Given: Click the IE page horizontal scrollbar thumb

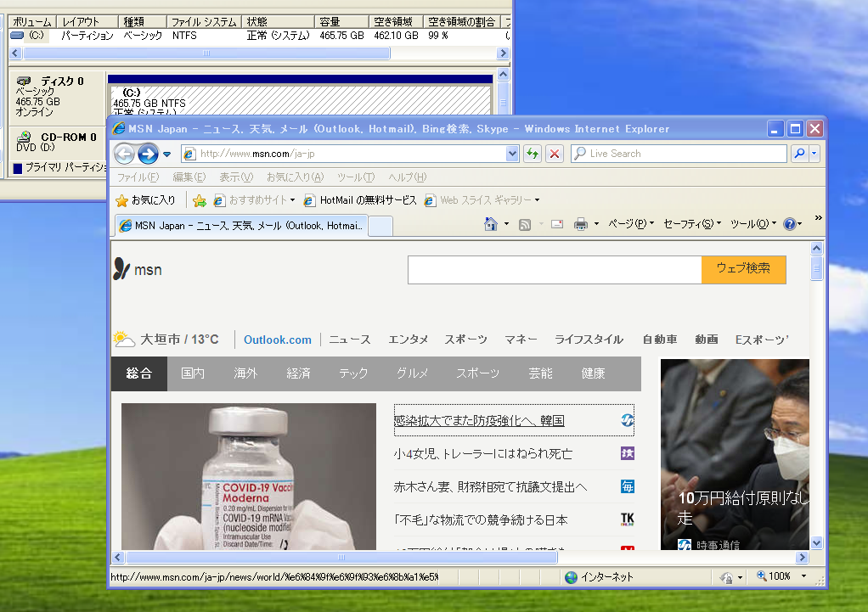Looking at the screenshot, I should tap(341, 557).
